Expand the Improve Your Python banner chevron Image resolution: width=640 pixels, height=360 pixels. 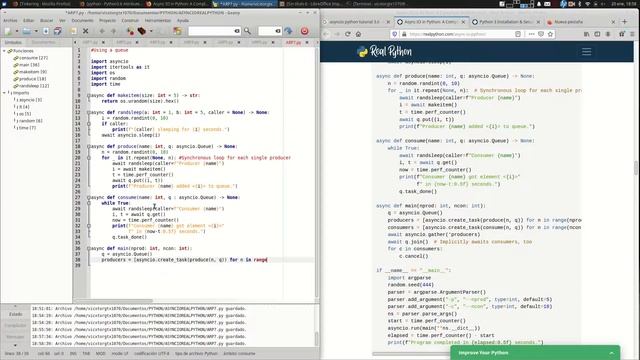coord(611,353)
